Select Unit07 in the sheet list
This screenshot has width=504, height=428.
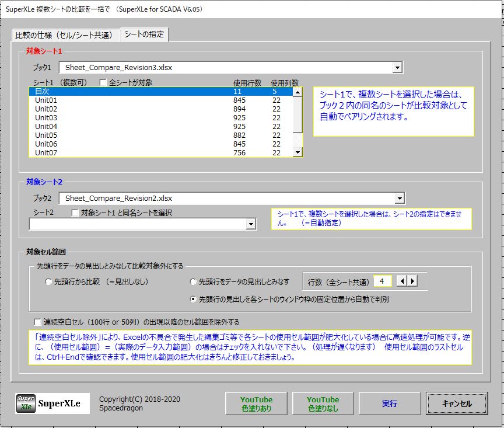tap(161, 152)
